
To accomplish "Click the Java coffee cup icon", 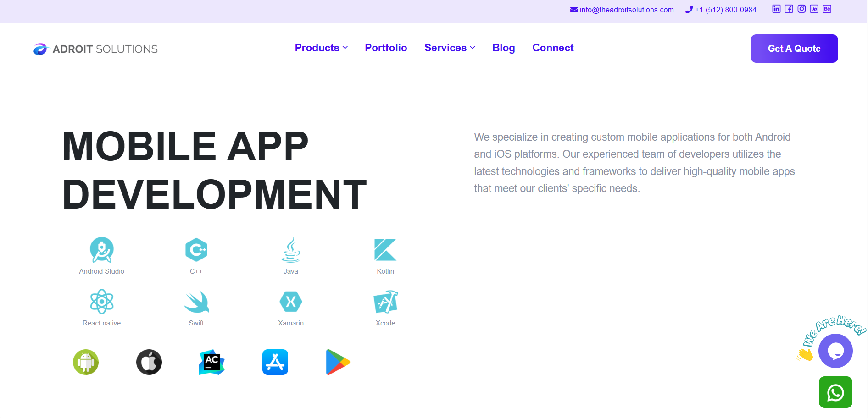I will pyautogui.click(x=291, y=250).
